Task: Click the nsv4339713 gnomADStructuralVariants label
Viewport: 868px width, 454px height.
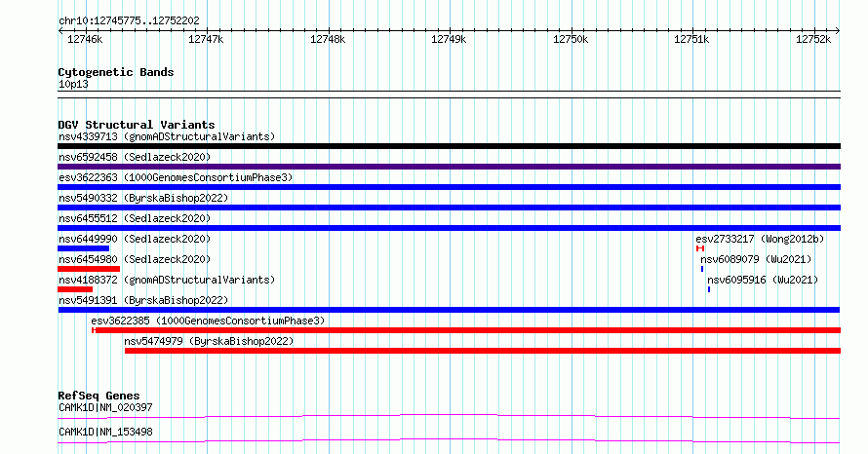Action: coord(167,136)
